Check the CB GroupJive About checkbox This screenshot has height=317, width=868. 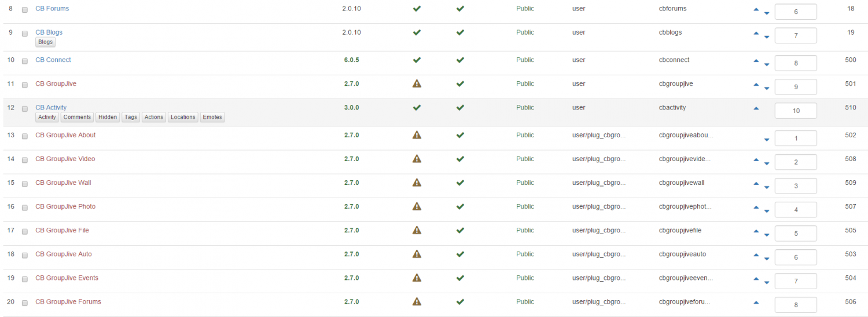click(24, 137)
